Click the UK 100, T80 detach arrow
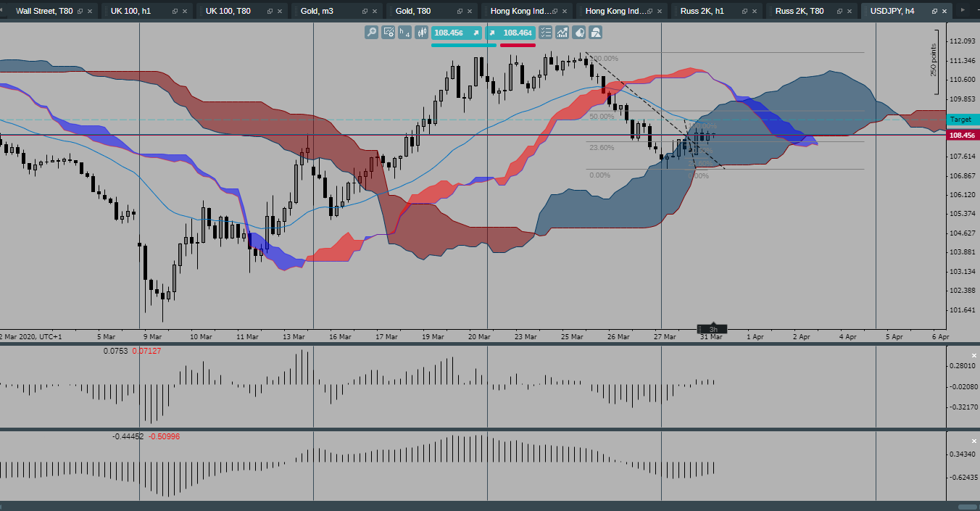 268,11
